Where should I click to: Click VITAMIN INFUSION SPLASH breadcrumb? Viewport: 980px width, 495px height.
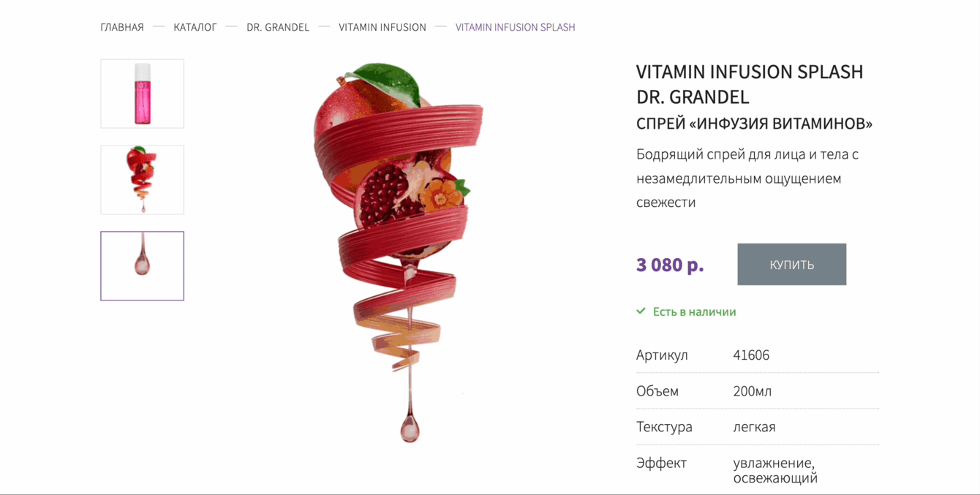[x=516, y=27]
